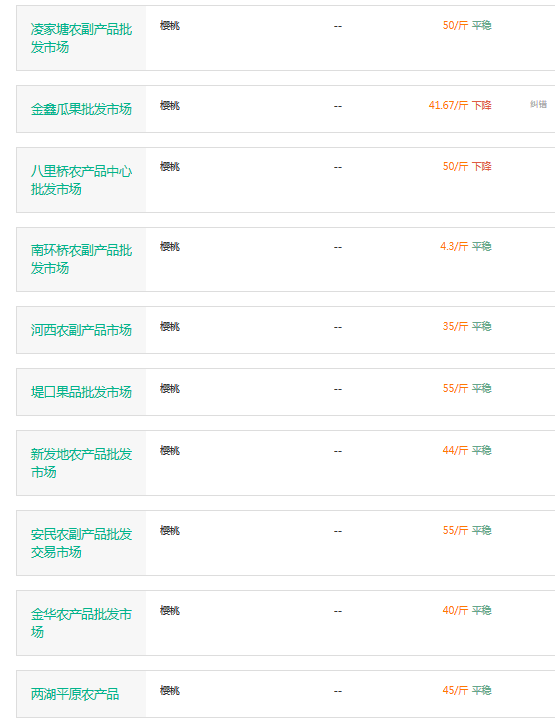Open 堤口果品批发市场 link

(x=81, y=392)
